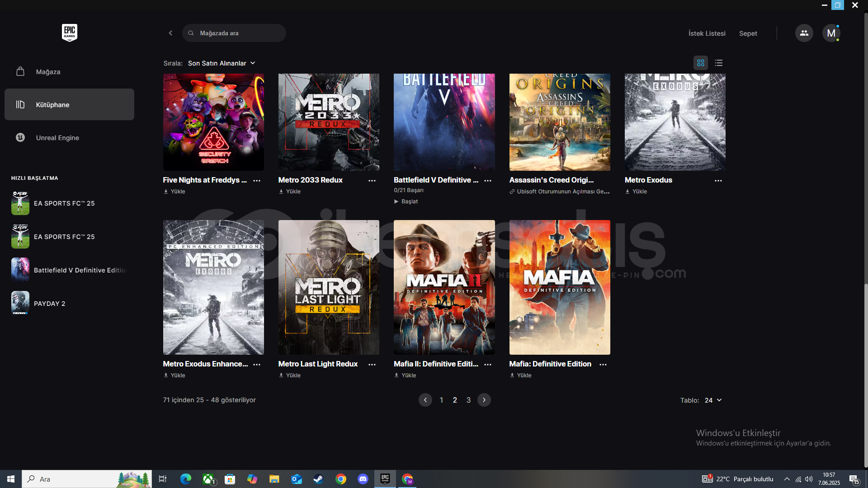Launch Battlefield V Definitive Edition quick launch
The image size is (868, 488).
[x=68, y=270]
